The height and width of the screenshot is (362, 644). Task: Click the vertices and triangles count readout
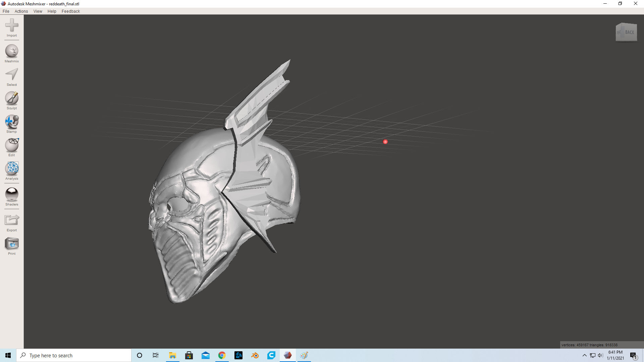click(589, 345)
